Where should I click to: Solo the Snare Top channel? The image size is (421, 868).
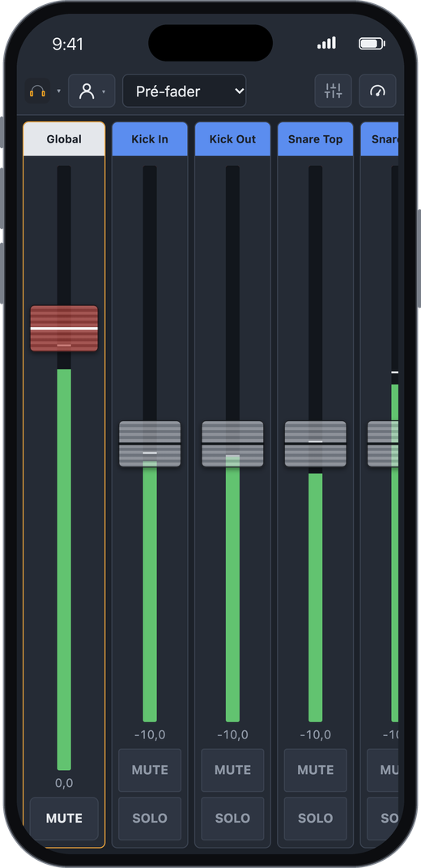(315, 818)
